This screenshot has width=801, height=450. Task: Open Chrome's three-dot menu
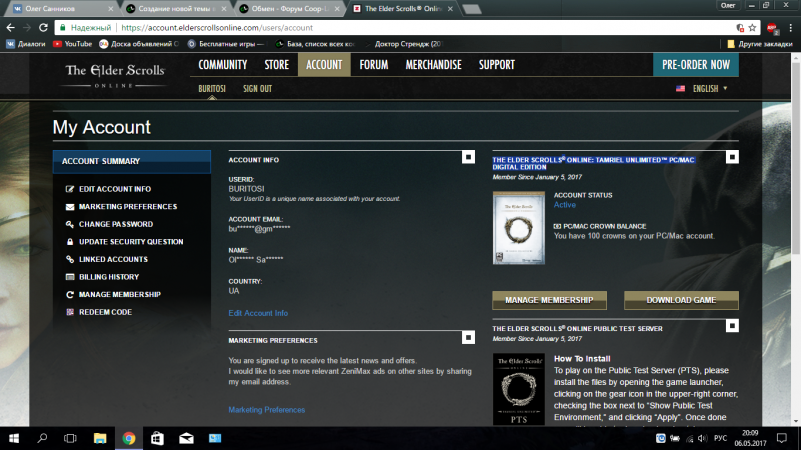[790, 28]
